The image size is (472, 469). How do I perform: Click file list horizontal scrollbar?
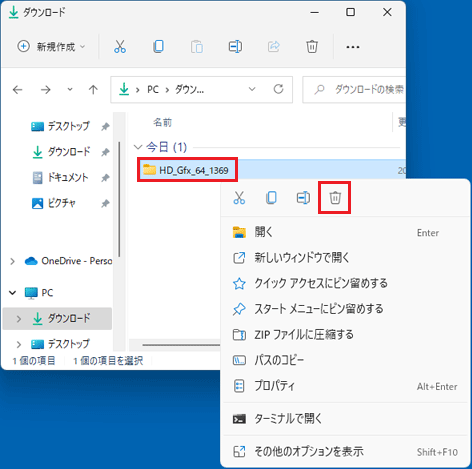click(181, 345)
